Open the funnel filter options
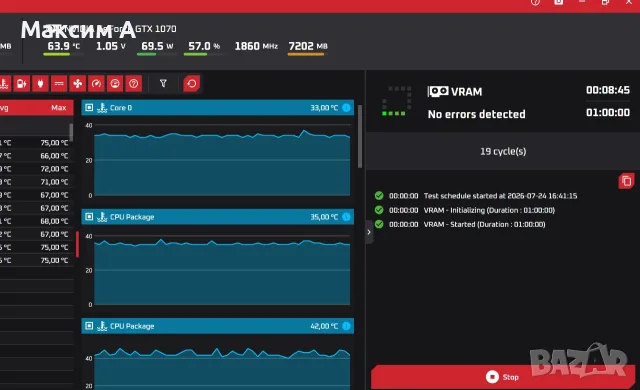Screen dimensions: 640x390 coord(163,84)
